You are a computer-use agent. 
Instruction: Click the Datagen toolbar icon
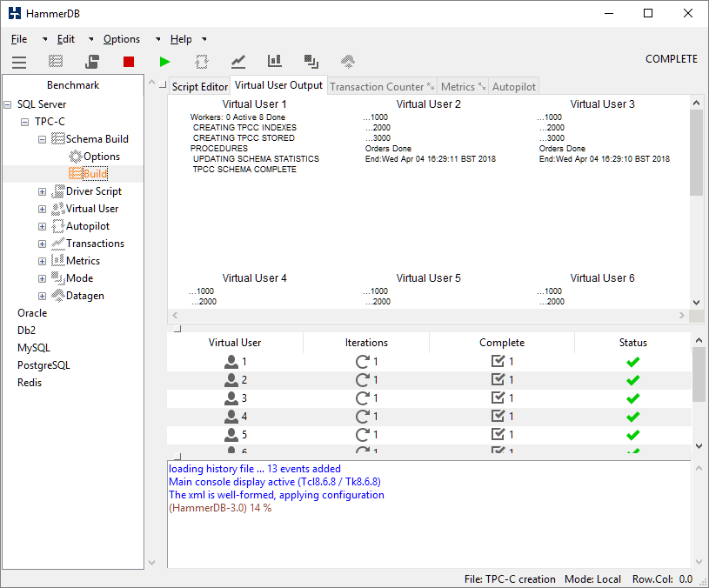click(348, 62)
